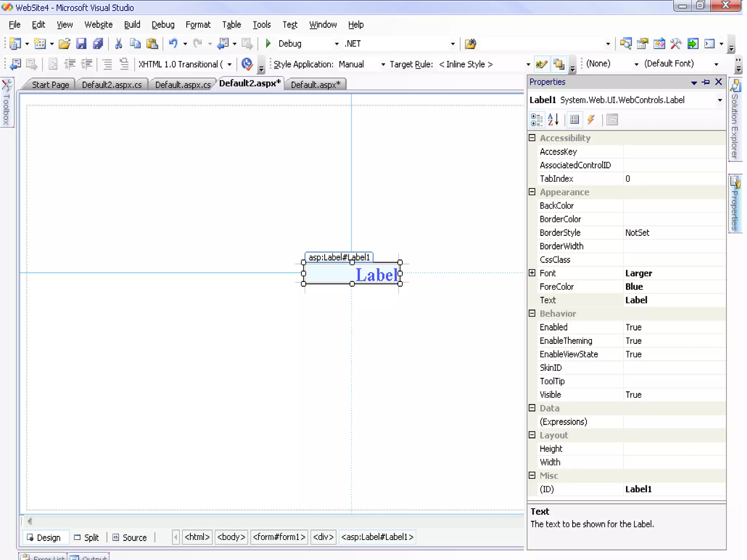Switch to Default.aspx.cs tab
Screen dimensions: 747x560
[x=183, y=85]
